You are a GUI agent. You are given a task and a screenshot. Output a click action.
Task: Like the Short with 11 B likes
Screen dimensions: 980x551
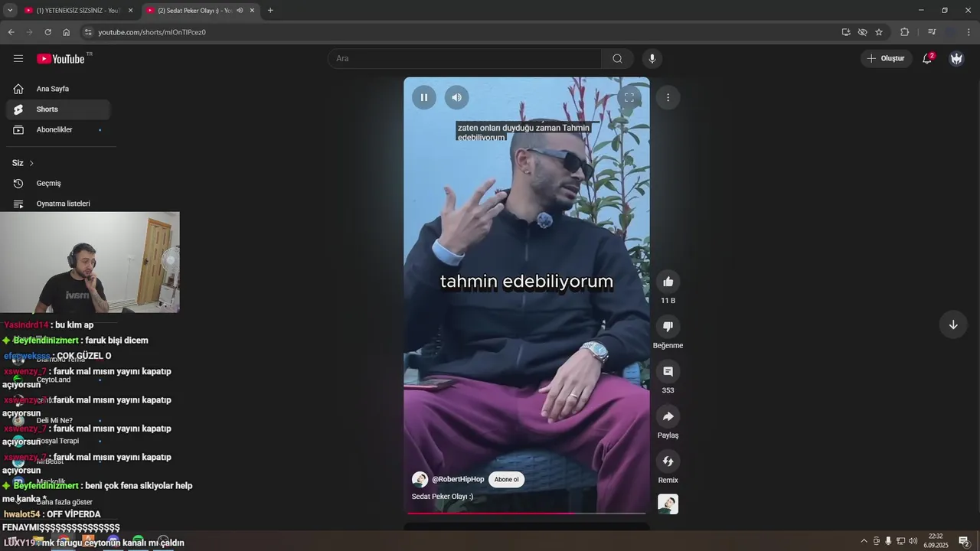pyautogui.click(x=668, y=282)
